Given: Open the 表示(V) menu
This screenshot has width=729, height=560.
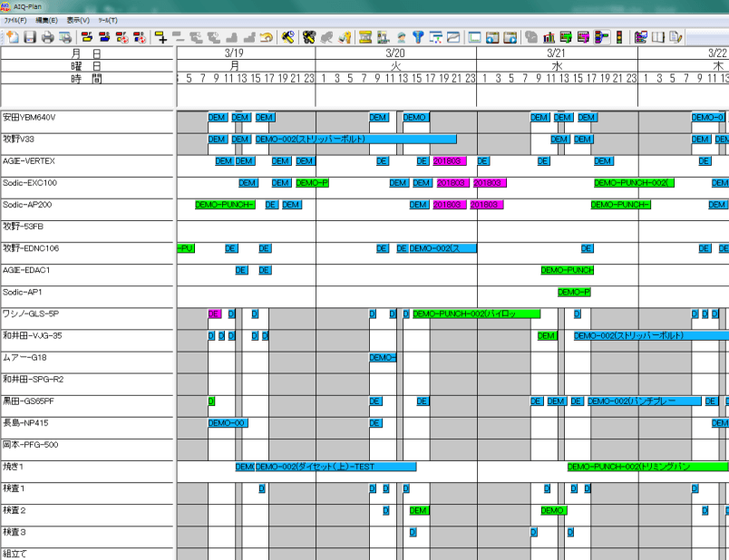Looking at the screenshot, I should pos(78,21).
